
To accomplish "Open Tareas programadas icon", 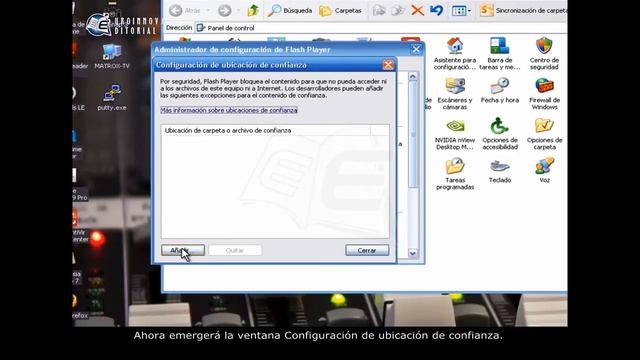I will (x=455, y=174).
